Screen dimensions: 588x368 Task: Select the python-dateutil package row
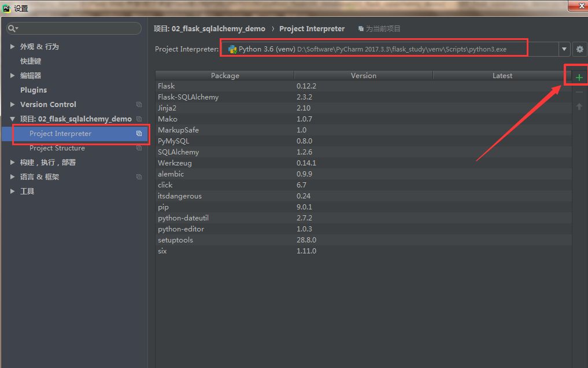[363, 218]
